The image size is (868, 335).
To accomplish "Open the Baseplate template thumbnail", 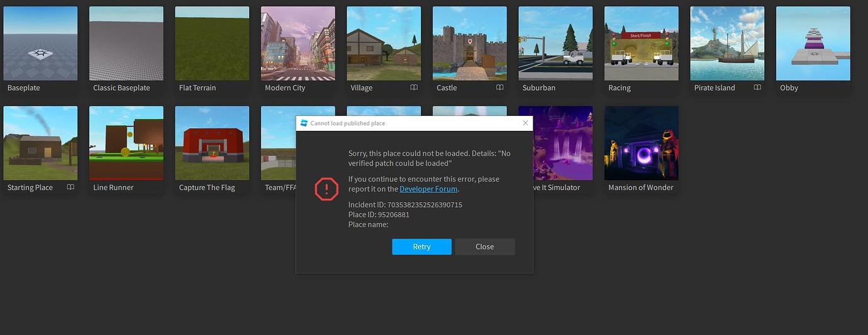I will 40,43.
